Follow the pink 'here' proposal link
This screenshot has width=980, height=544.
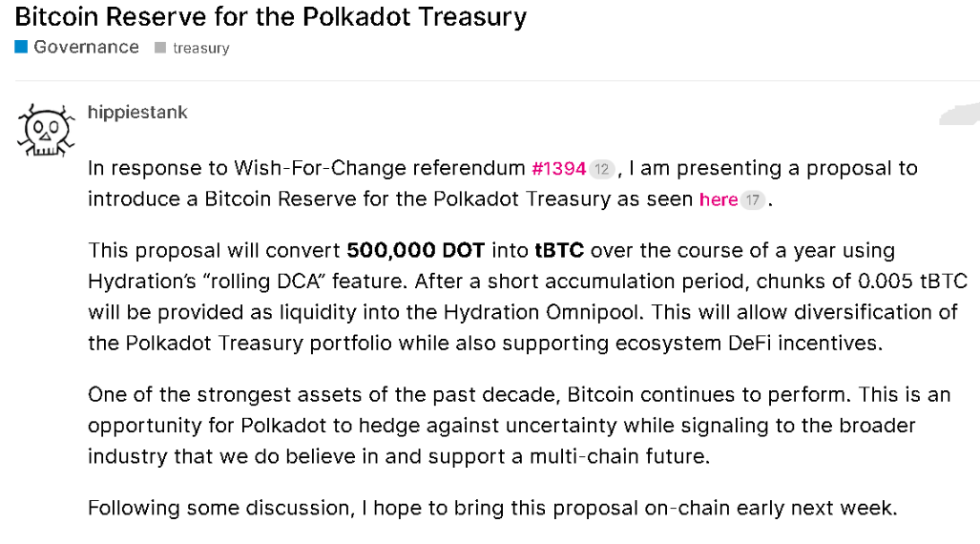tap(719, 199)
